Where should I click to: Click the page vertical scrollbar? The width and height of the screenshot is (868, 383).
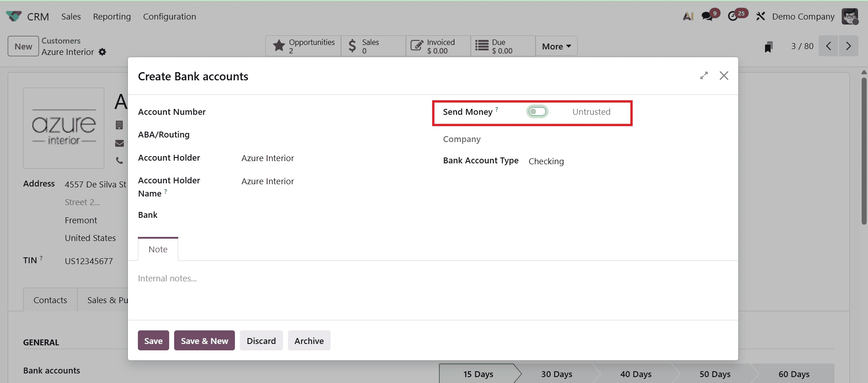tap(864, 151)
